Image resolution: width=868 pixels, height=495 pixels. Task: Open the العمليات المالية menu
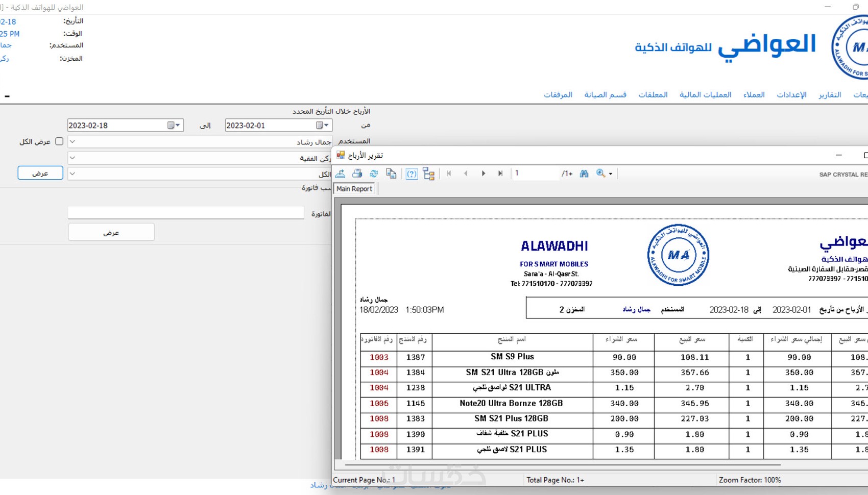[705, 94]
